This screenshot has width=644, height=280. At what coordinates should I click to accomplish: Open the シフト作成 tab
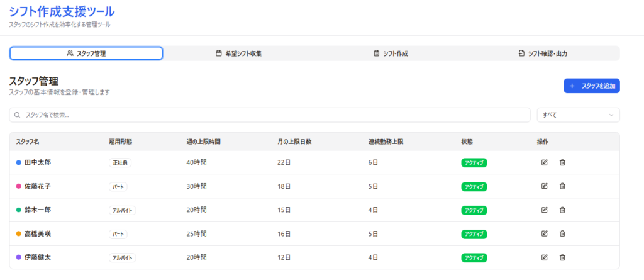click(391, 53)
